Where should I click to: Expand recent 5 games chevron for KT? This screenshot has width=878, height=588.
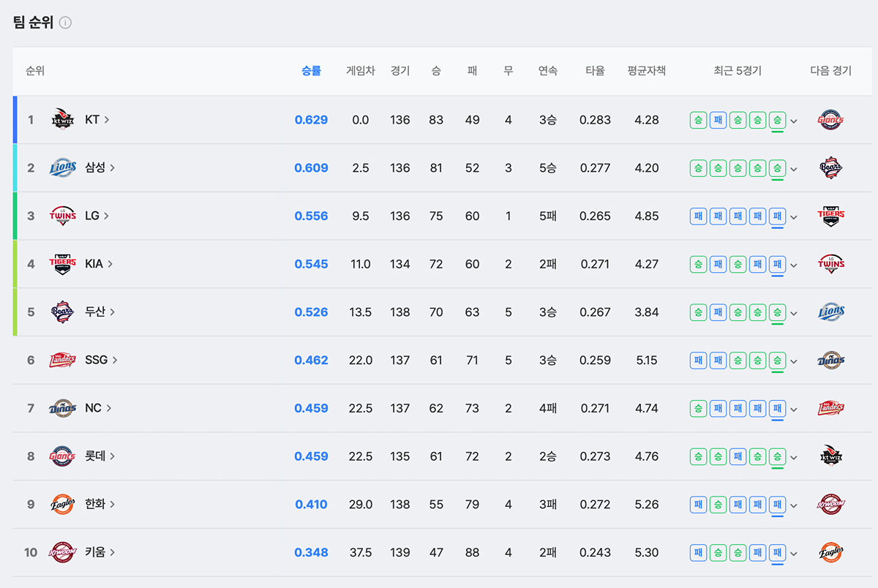click(794, 121)
